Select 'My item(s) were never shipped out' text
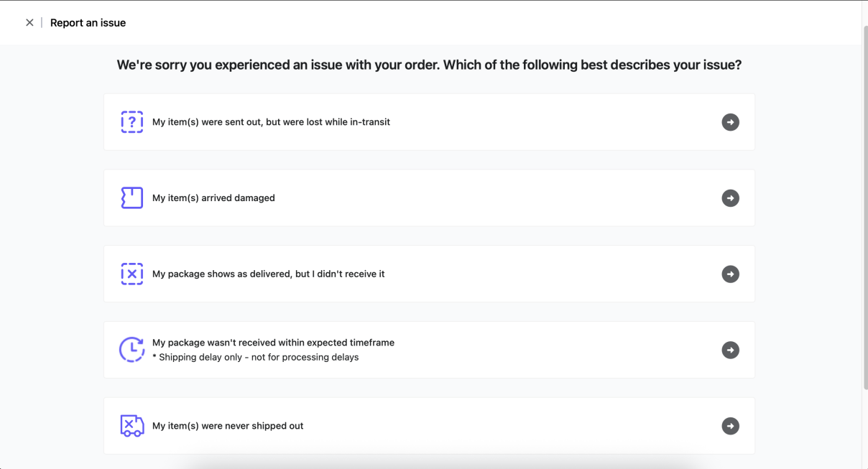Screen dimensions: 868x469 click(228, 426)
